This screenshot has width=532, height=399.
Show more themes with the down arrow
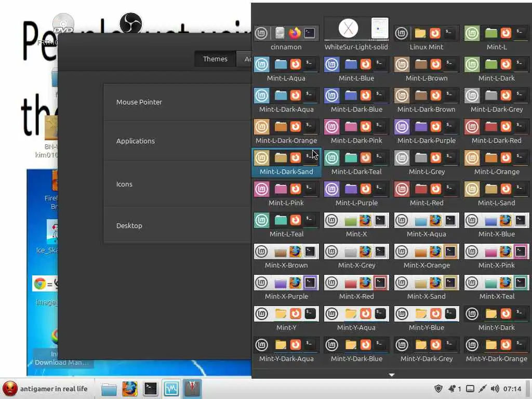click(392, 375)
